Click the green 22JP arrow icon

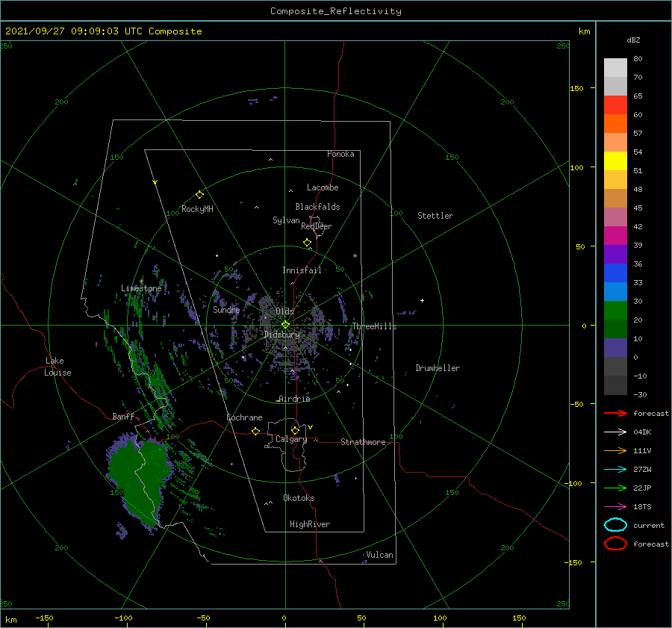click(615, 488)
